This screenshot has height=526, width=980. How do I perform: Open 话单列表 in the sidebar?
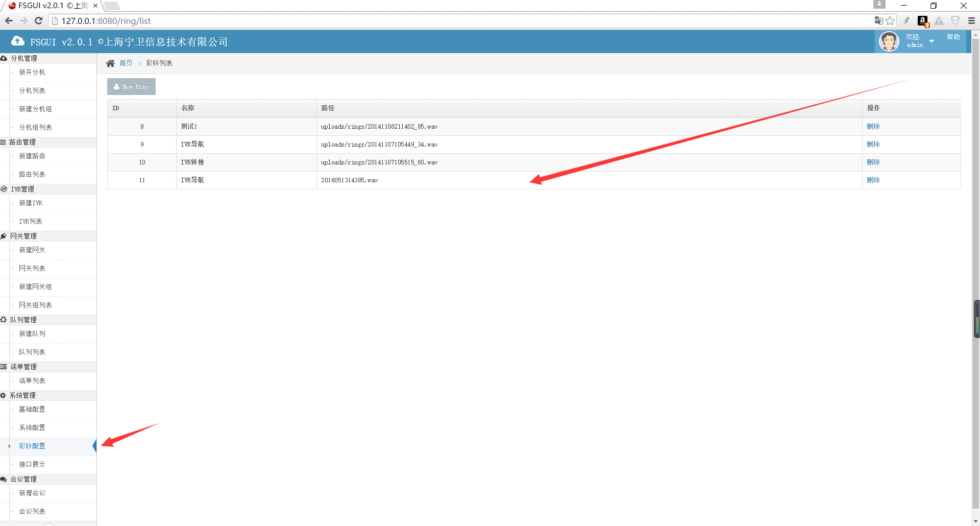pyautogui.click(x=32, y=380)
